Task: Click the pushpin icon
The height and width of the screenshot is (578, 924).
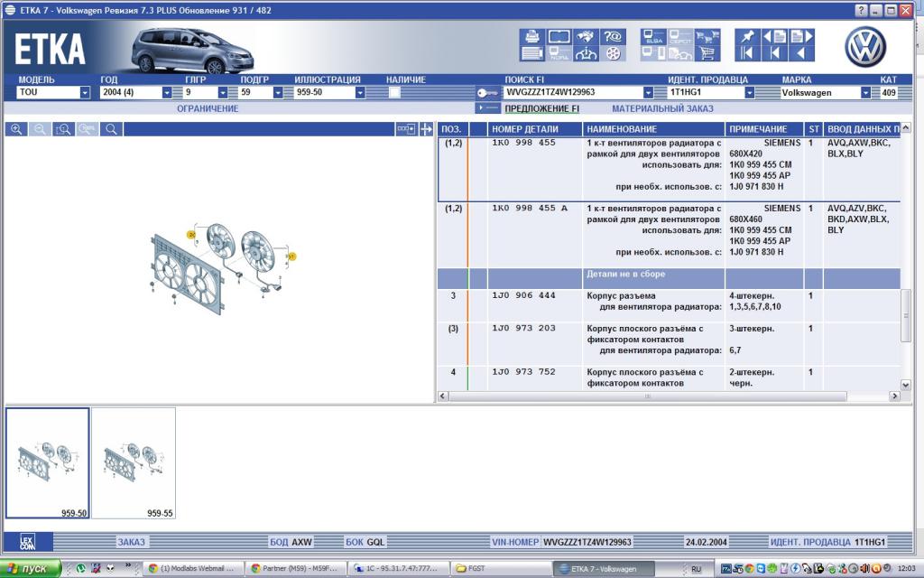Action: click(x=747, y=36)
